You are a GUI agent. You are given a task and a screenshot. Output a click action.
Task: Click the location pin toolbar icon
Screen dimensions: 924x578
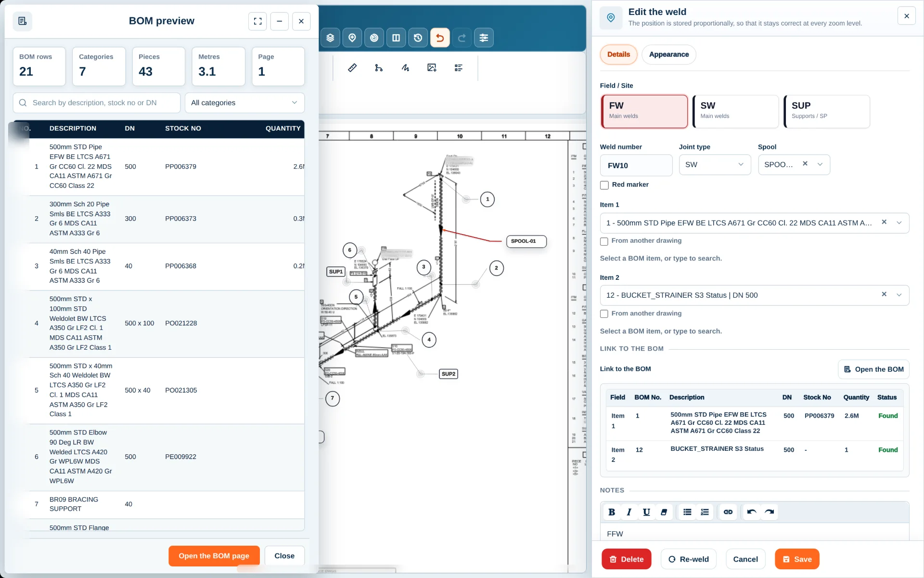click(352, 38)
